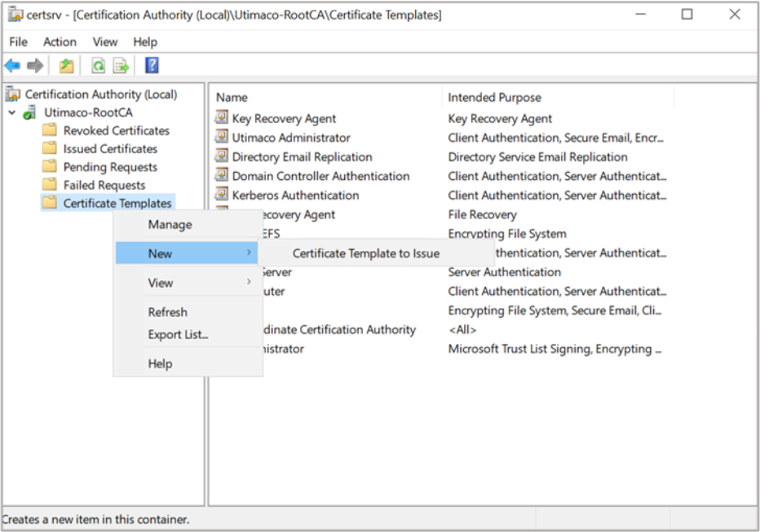Open the Action menu in menu bar

pyautogui.click(x=60, y=42)
